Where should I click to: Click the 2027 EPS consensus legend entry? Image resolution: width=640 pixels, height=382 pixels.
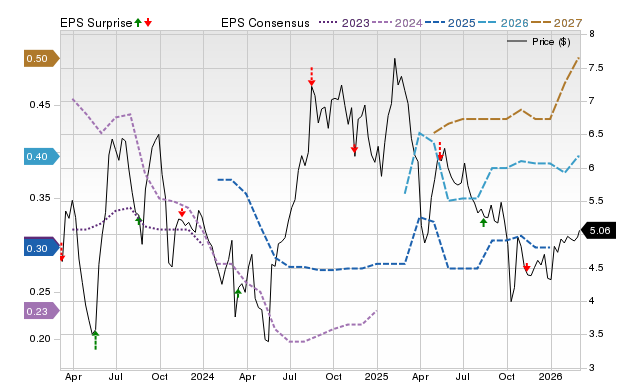pos(556,23)
